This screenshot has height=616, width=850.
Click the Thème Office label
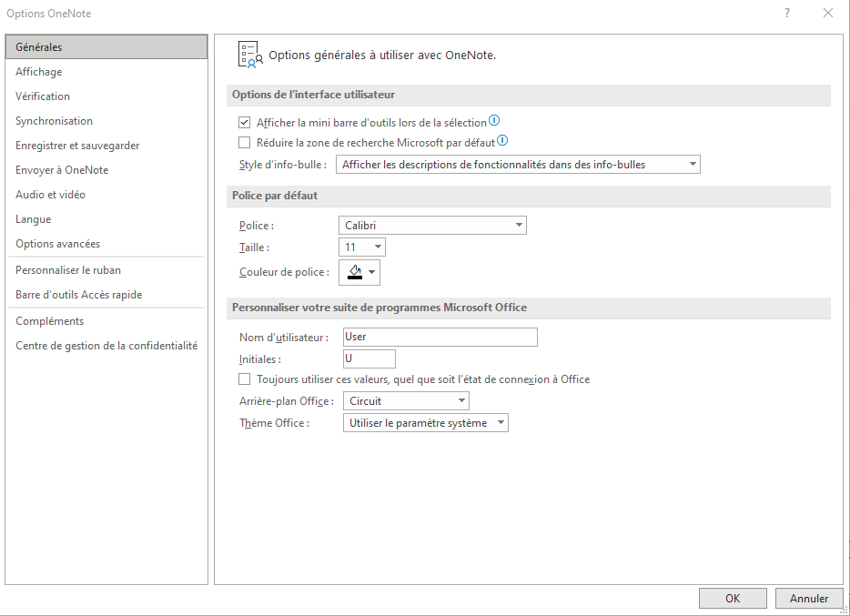pos(274,423)
